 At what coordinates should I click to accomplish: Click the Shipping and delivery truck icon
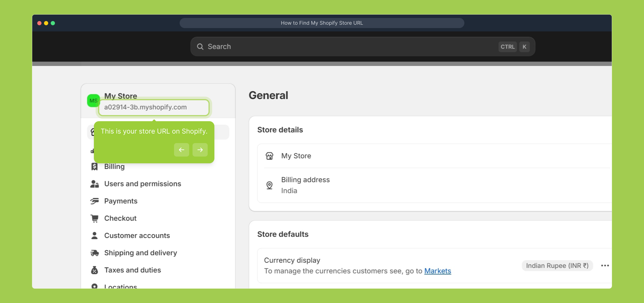pyautogui.click(x=94, y=253)
